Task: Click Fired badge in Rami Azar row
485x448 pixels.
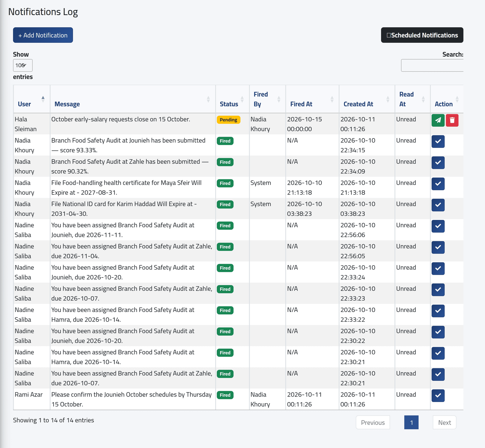Action: tap(225, 395)
